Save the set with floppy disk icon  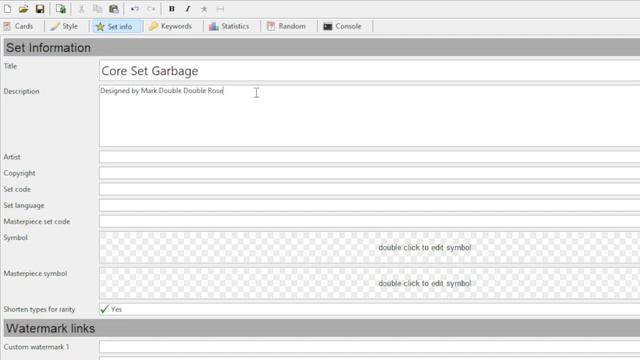(x=40, y=9)
